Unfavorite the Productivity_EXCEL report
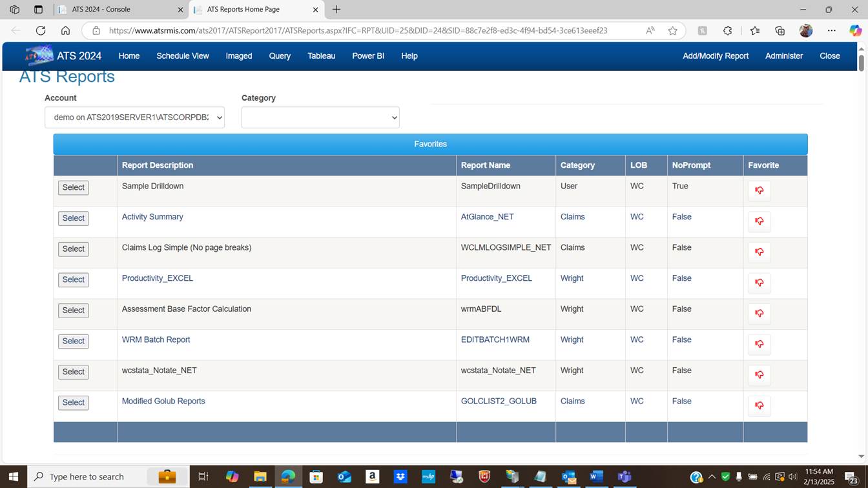868x488 pixels. tap(759, 283)
